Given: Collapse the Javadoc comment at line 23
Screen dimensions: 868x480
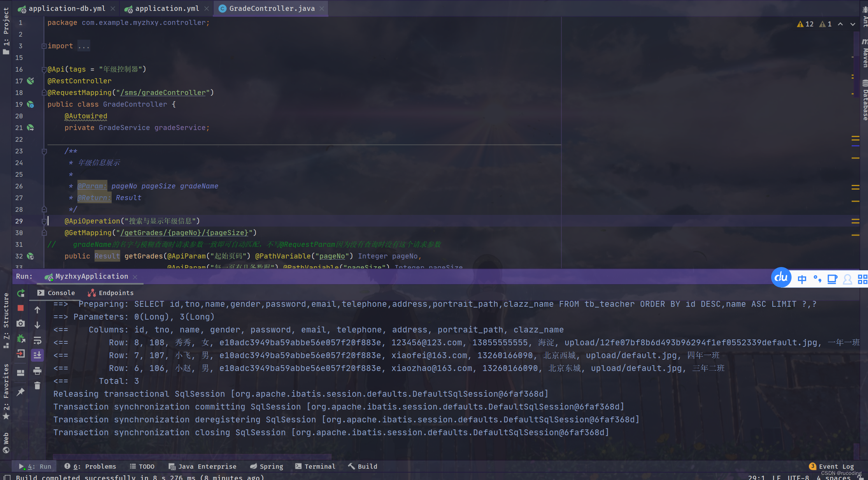Looking at the screenshot, I should pos(44,151).
